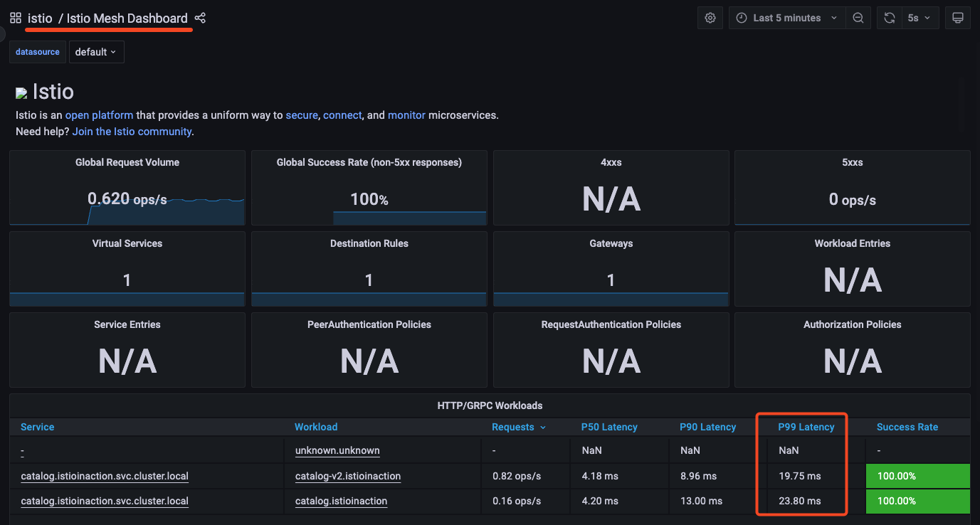Click the 19.75 ms latency value
Screen dimensions: 980x525
tap(800, 476)
